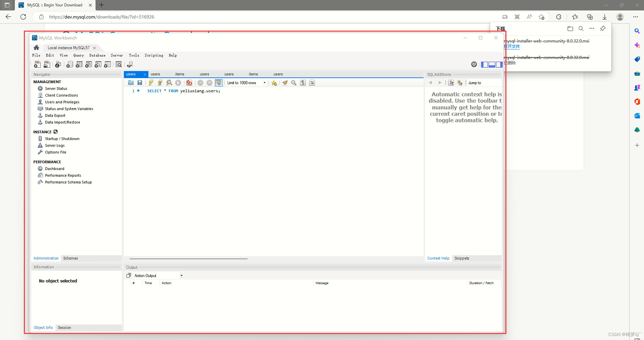Open Performance Schema Setup
This screenshot has height=340, width=644.
[x=68, y=182]
